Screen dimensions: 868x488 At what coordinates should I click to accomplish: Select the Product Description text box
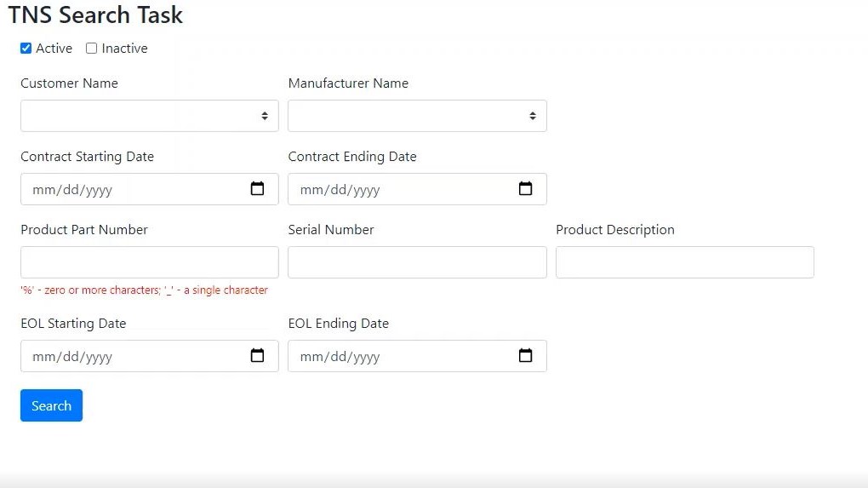[684, 262]
